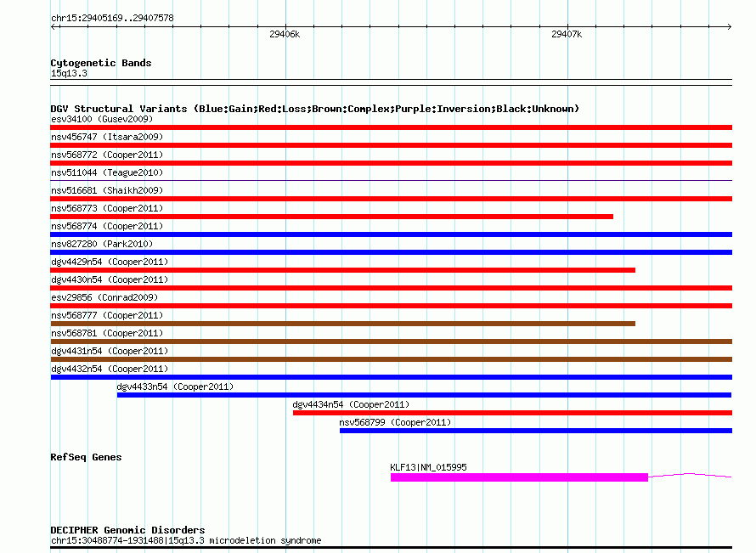Open the dgv4434n54 red loss bar
This screenshot has width=756, height=553.
pyautogui.click(x=512, y=413)
